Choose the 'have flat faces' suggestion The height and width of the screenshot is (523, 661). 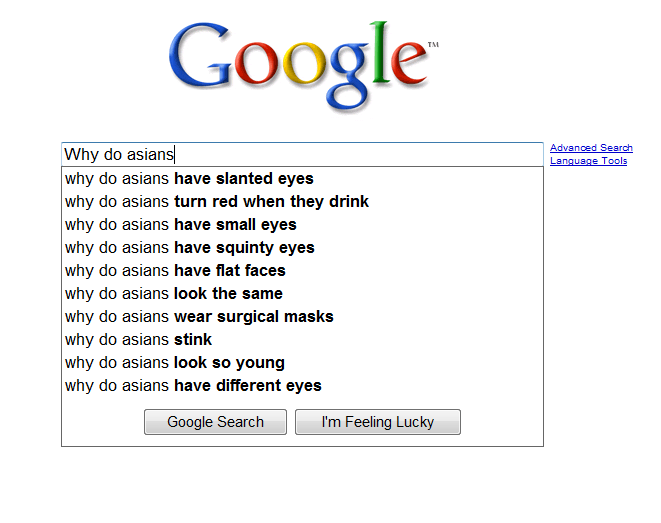point(302,271)
